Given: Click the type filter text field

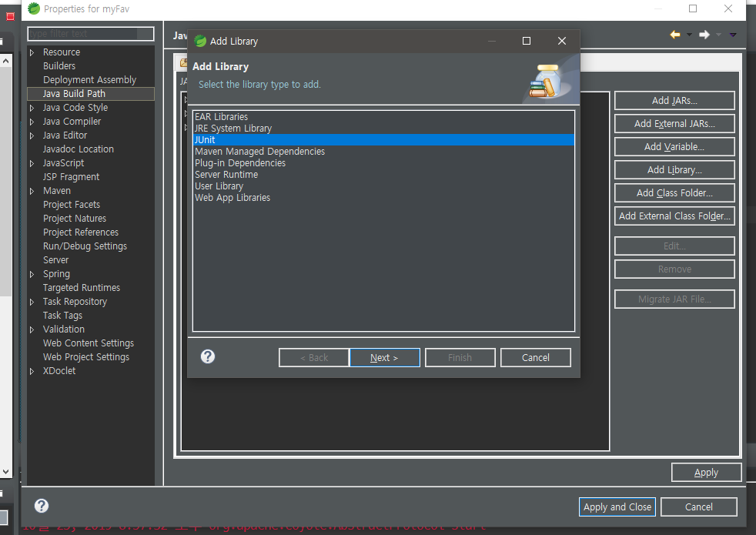Looking at the screenshot, I should (91, 34).
